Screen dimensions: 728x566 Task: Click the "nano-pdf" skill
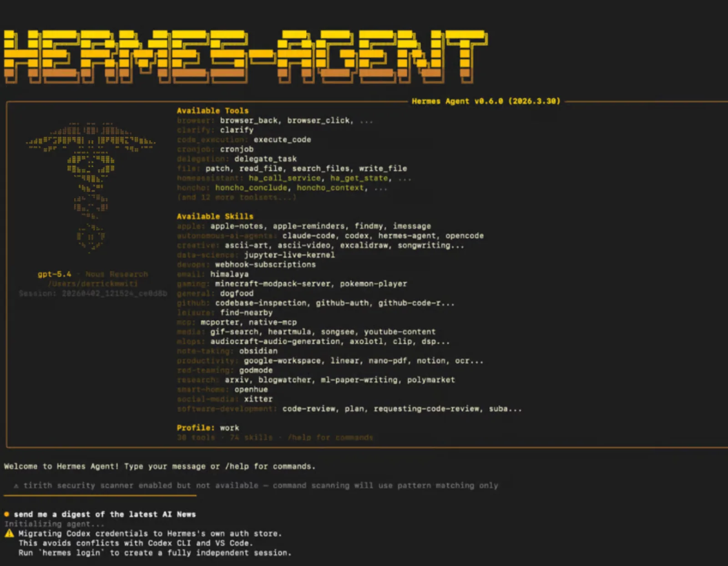(x=388, y=361)
